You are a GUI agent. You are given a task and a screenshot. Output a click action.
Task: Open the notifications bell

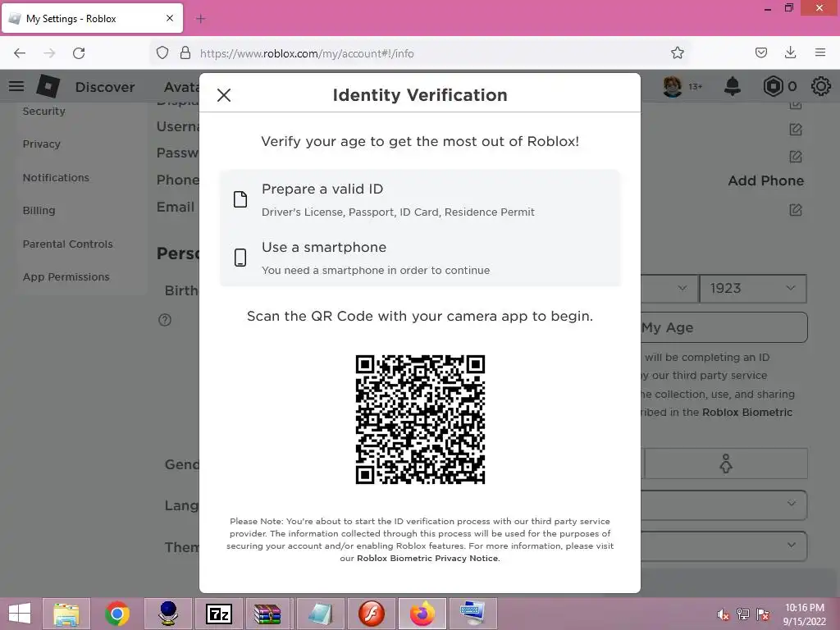click(733, 86)
